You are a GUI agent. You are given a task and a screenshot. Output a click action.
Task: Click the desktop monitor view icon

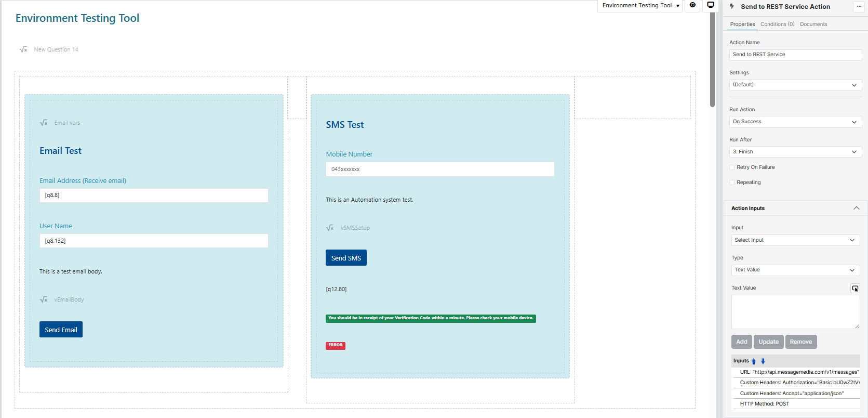[711, 5]
